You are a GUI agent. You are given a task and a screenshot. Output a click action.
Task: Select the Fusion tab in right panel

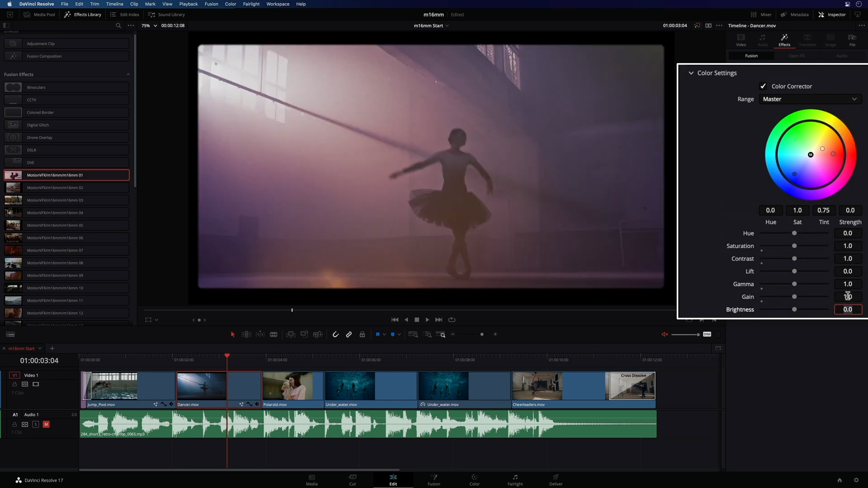[x=752, y=56]
